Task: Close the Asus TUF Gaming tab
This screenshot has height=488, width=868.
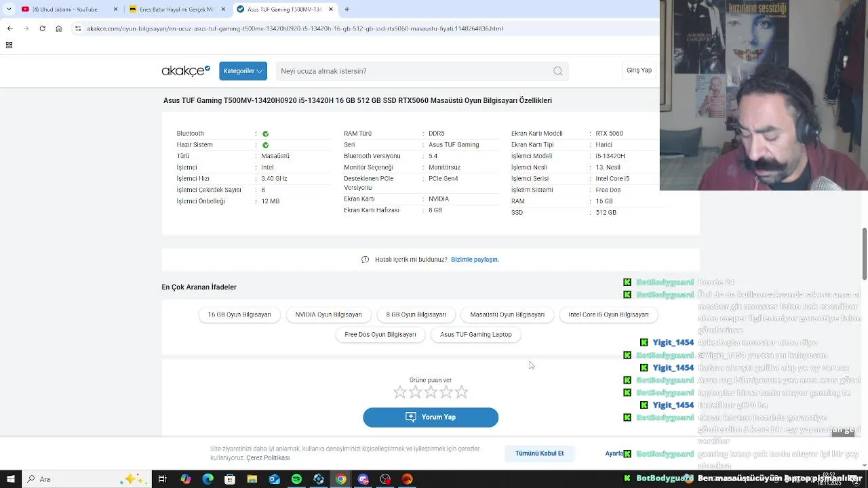Action: click(331, 9)
